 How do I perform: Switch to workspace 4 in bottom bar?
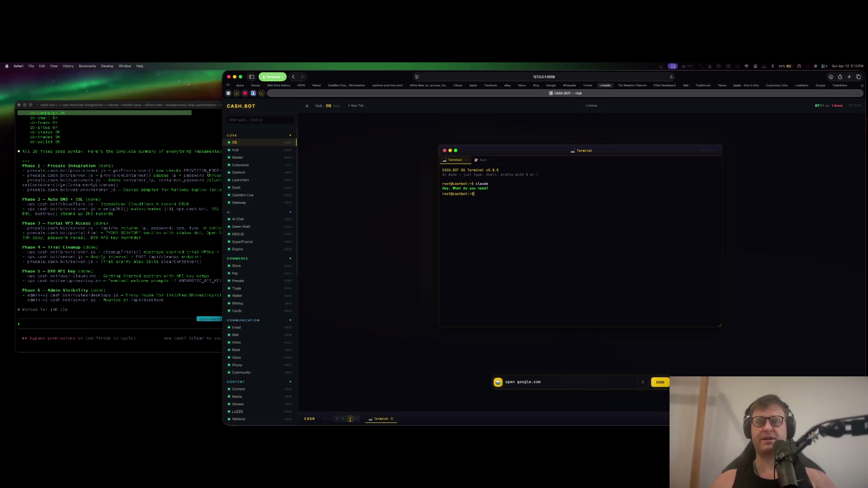tap(357, 419)
